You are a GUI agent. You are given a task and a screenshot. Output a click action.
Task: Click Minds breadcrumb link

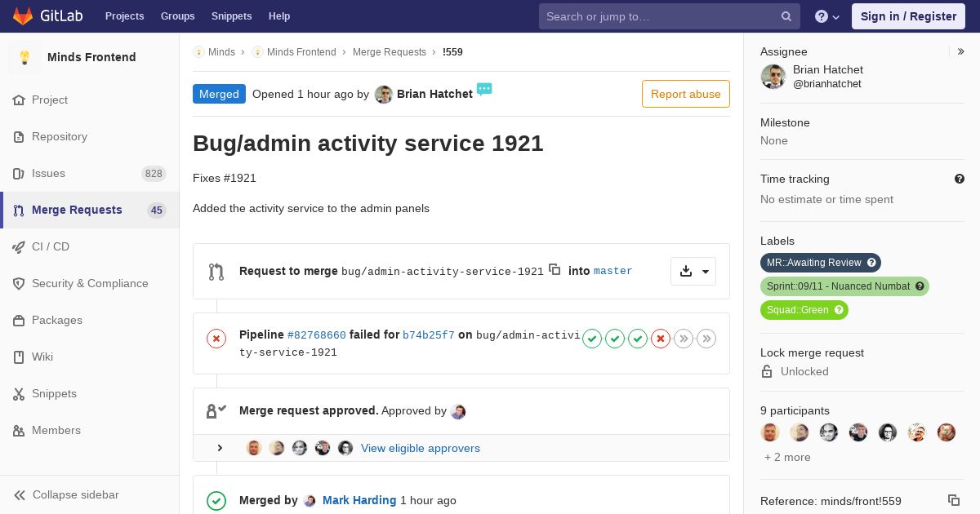tap(221, 52)
